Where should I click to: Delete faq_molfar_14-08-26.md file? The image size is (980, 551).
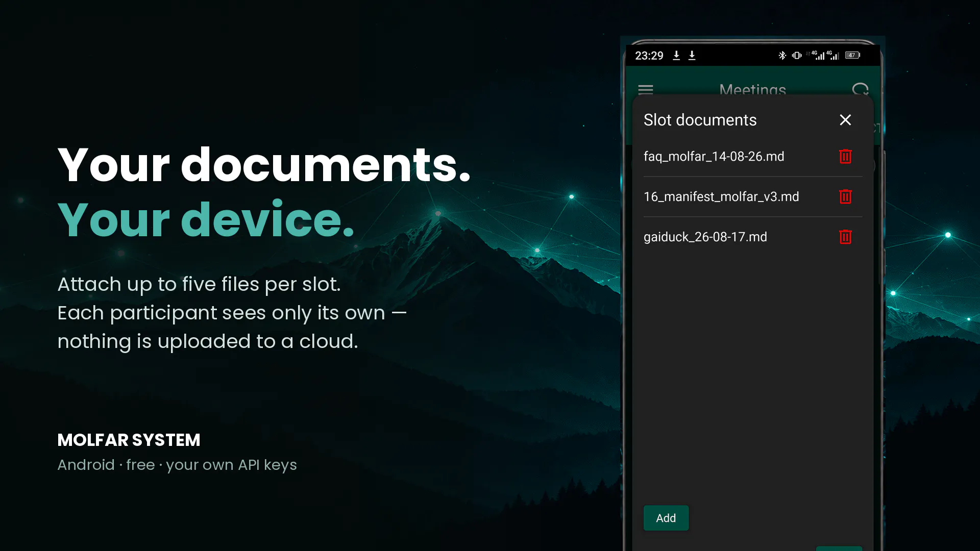pyautogui.click(x=845, y=156)
